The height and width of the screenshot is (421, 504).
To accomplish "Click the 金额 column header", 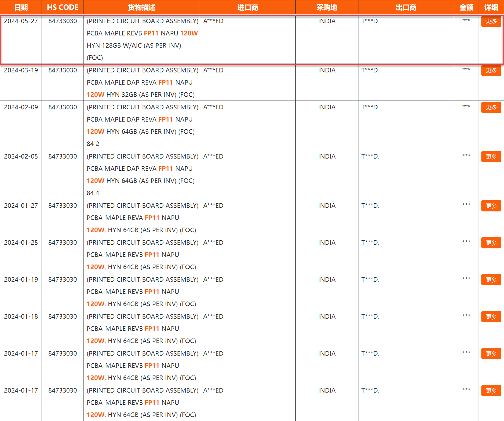I will pyautogui.click(x=466, y=7).
